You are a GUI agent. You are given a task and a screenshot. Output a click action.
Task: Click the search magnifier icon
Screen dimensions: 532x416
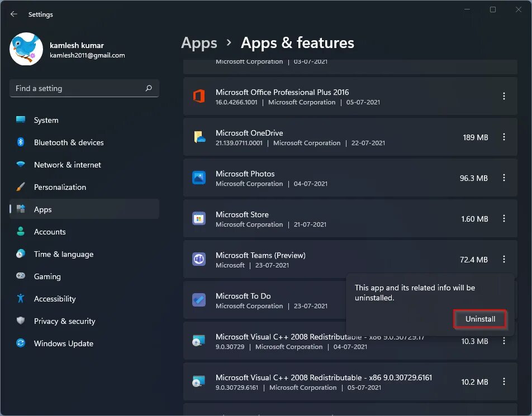[x=149, y=88]
